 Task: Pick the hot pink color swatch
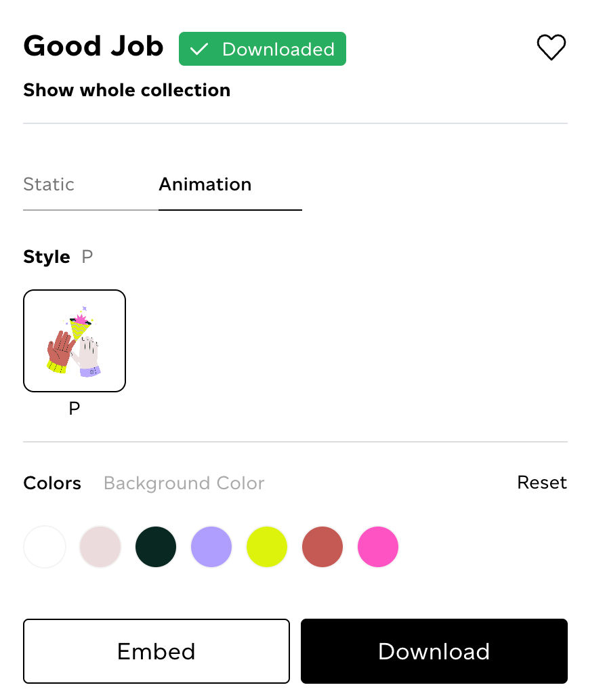[x=378, y=546]
